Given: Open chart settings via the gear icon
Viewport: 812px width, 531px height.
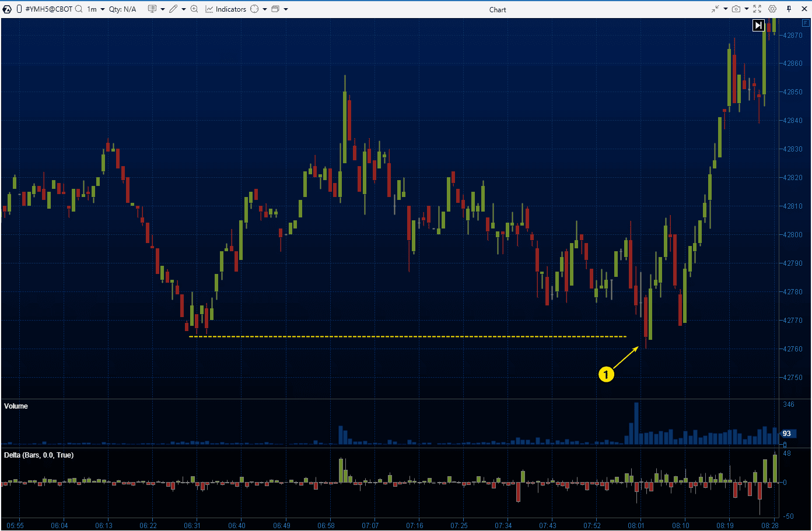Looking at the screenshot, I should pyautogui.click(x=772, y=9).
